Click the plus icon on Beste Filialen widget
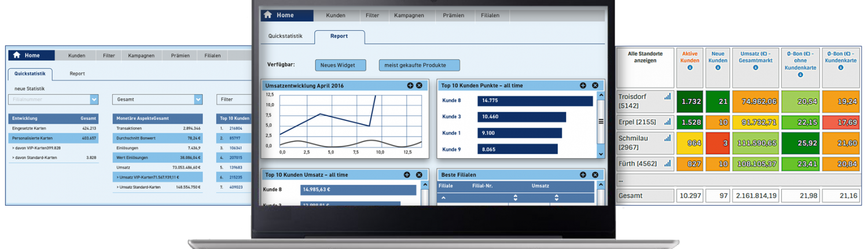Image resolution: width=868 pixels, height=249 pixels. pos(583,175)
